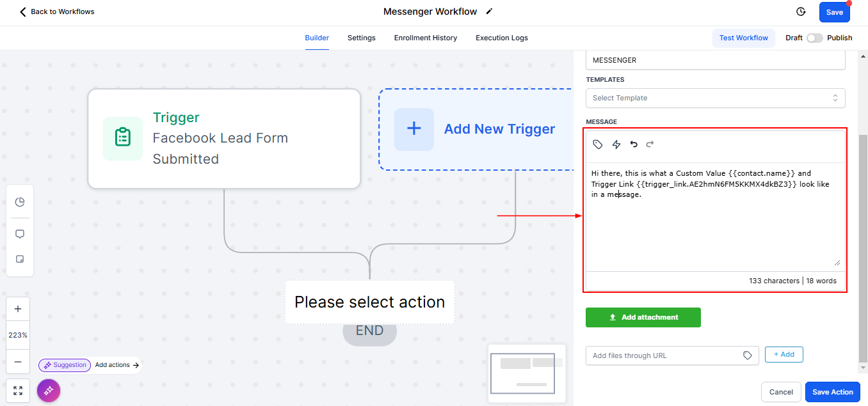The image size is (868, 406).
Task: Switch to the Settings tab
Action: click(x=362, y=38)
